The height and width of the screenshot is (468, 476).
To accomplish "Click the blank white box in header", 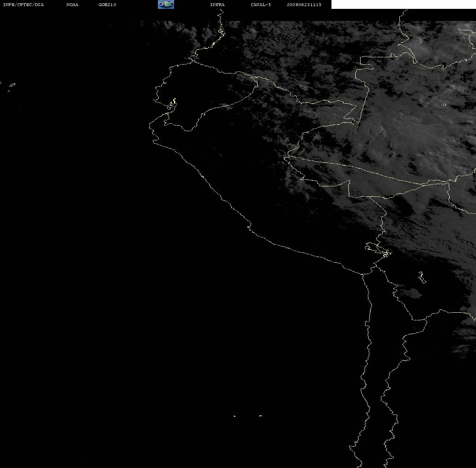I will click(403, 4).
